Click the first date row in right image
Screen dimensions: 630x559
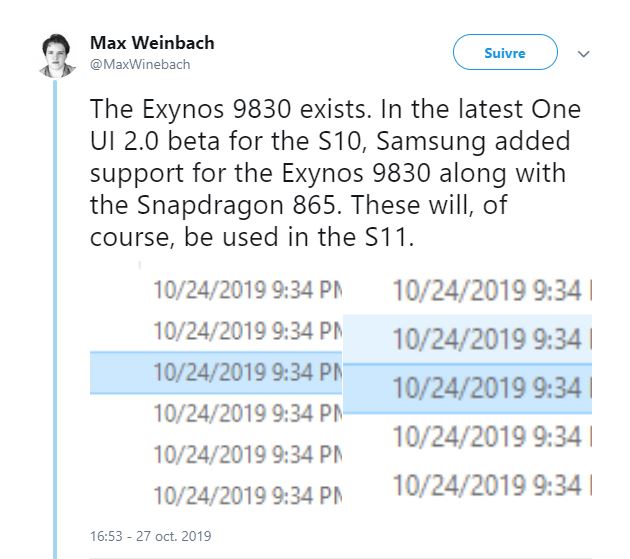(487, 291)
